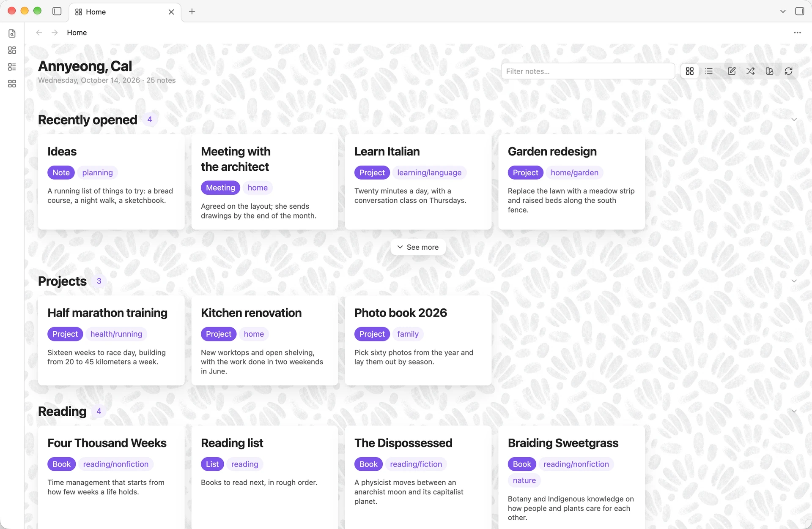Screen dimensions: 812x529
Task: Open the tab list dropdown chevron
Action: tap(783, 11)
